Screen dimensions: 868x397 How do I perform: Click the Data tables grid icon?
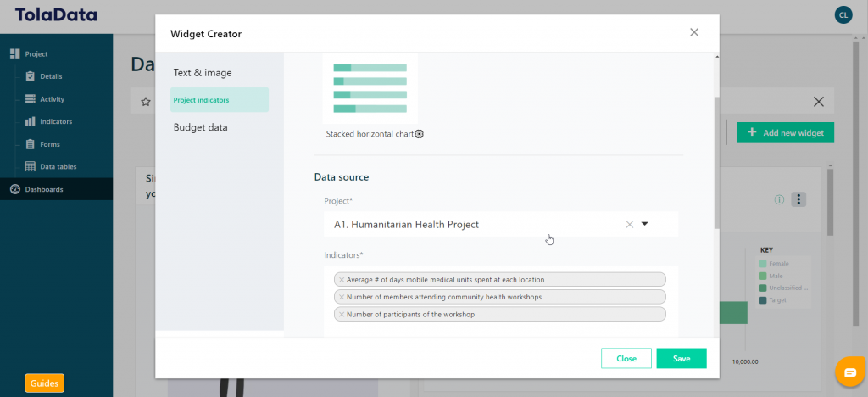tap(31, 166)
